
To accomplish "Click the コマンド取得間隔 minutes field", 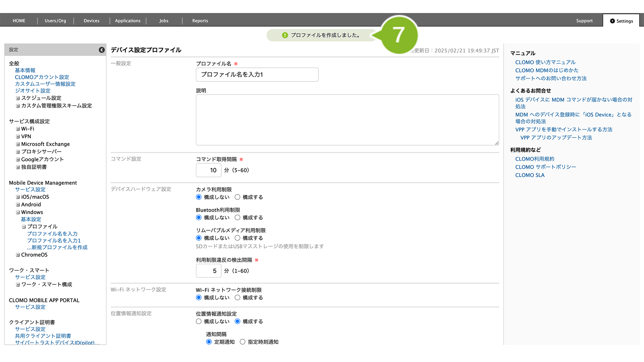I will 209,170.
